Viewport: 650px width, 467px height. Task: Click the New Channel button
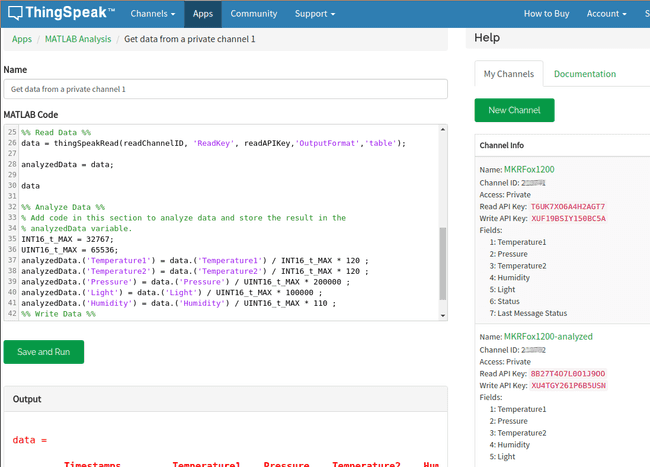point(514,109)
